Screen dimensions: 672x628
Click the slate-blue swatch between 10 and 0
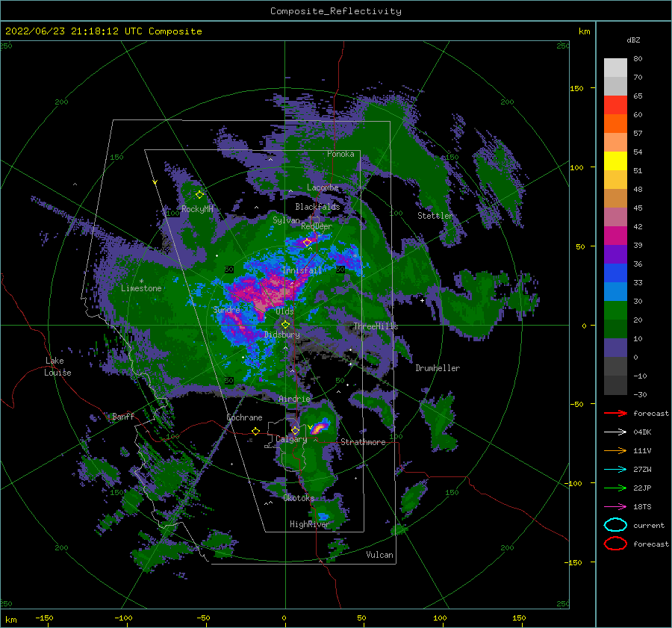coord(615,347)
